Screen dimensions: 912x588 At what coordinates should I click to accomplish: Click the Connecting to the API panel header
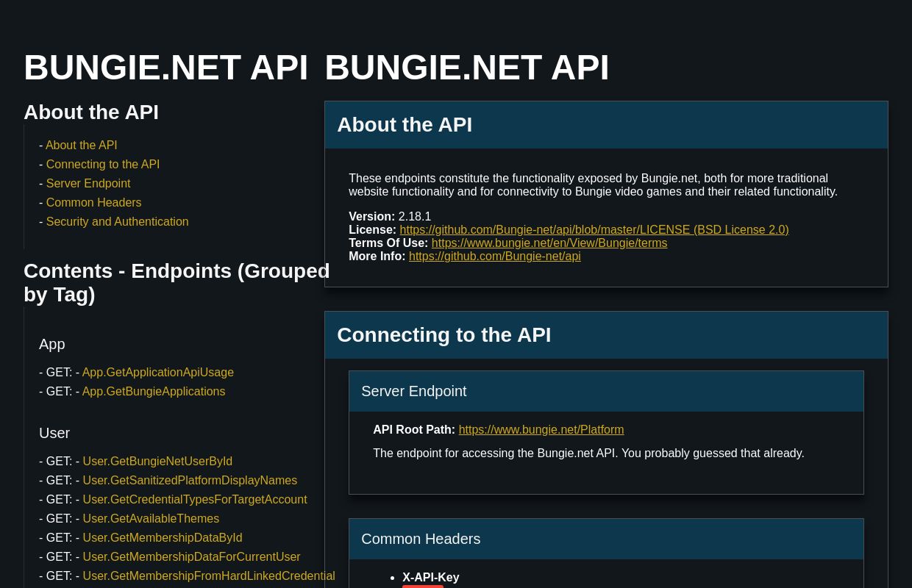(x=606, y=335)
